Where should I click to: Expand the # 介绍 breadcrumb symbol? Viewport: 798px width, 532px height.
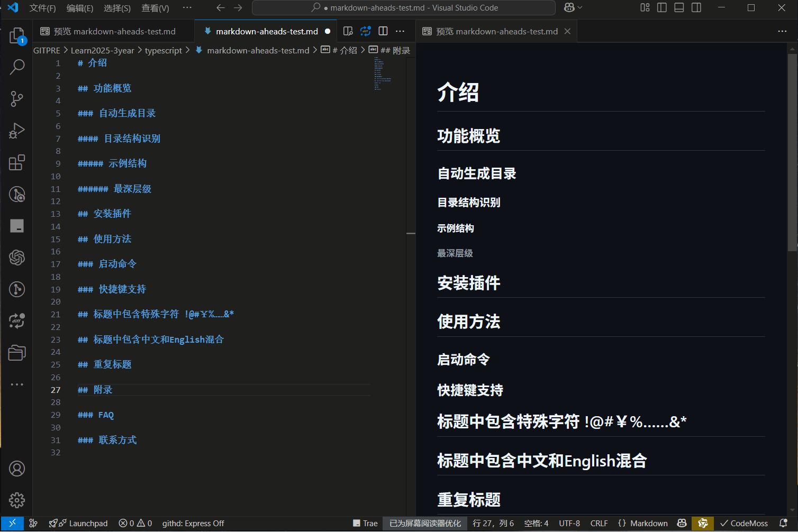339,50
